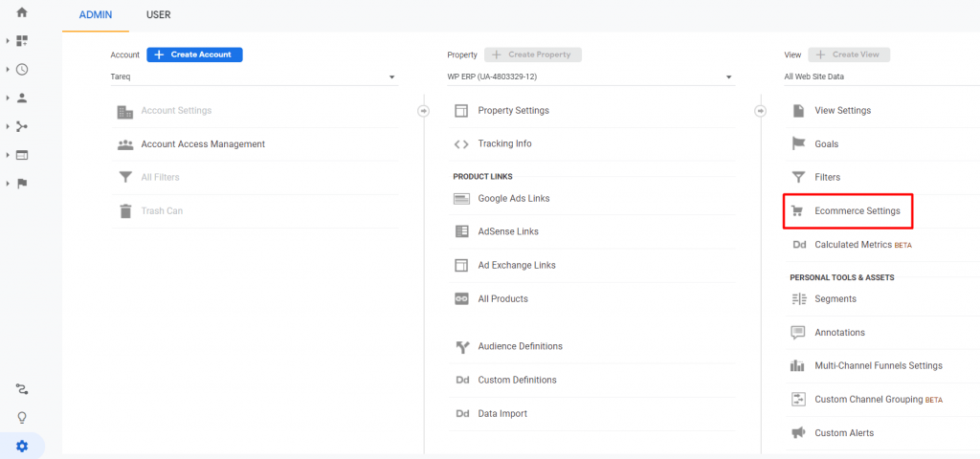Click the Tracking Info code brackets icon
The image size is (980, 459).
461,144
